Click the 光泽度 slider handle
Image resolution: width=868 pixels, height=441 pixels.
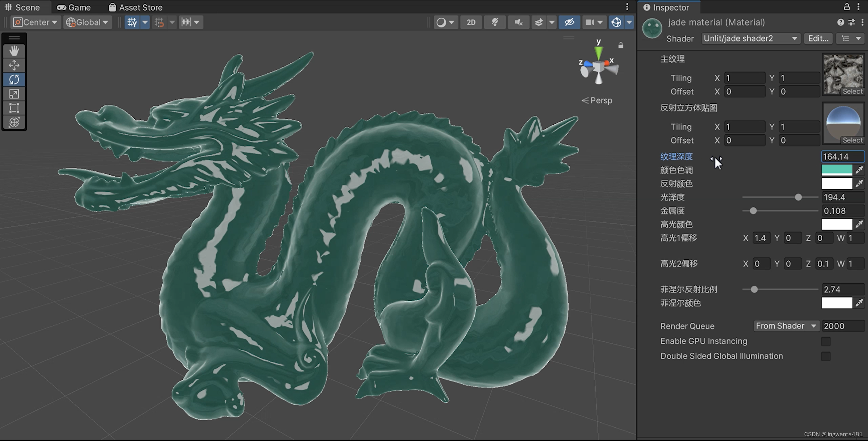[x=798, y=197]
